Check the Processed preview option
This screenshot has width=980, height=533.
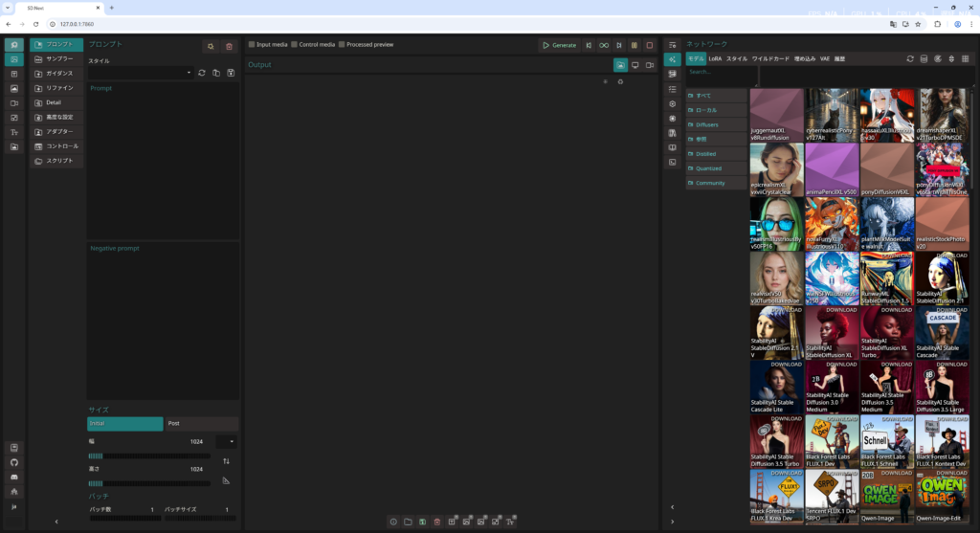pyautogui.click(x=342, y=45)
